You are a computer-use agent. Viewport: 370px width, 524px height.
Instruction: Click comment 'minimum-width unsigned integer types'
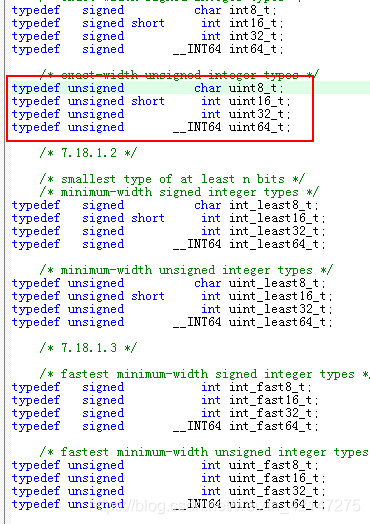186,270
